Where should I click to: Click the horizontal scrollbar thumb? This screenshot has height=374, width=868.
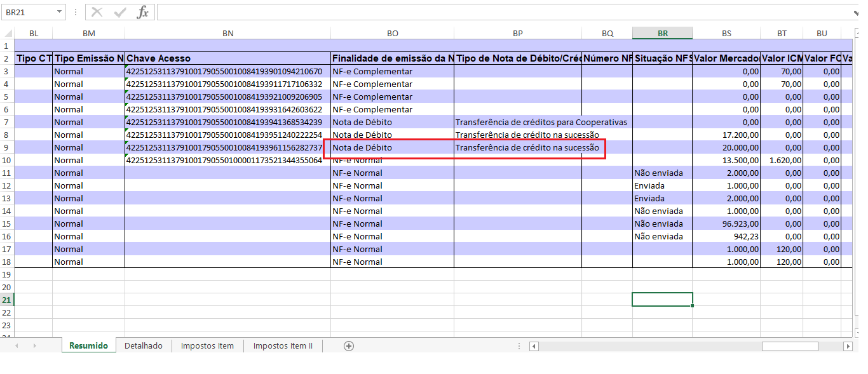790,346
